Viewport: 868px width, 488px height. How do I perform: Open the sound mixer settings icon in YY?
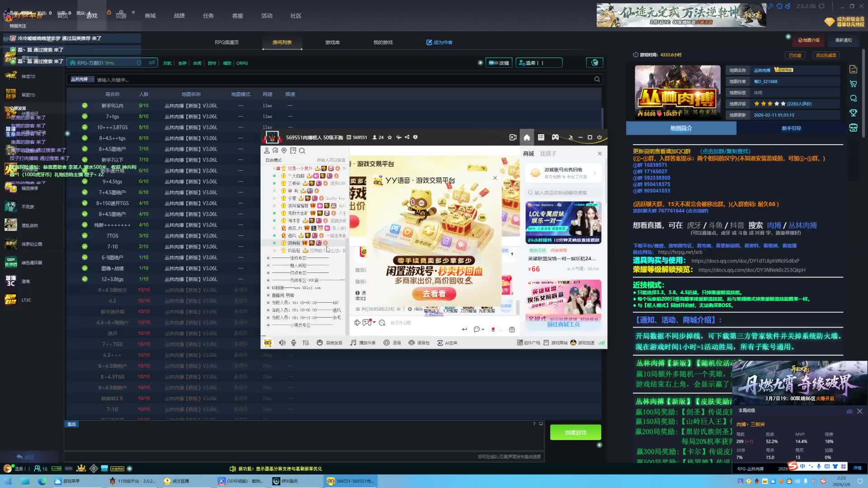point(306,343)
